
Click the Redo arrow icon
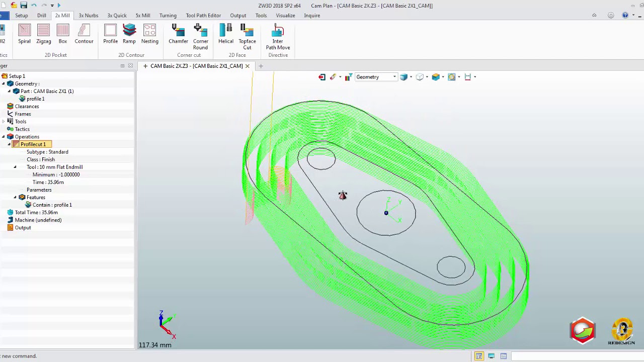(x=44, y=6)
